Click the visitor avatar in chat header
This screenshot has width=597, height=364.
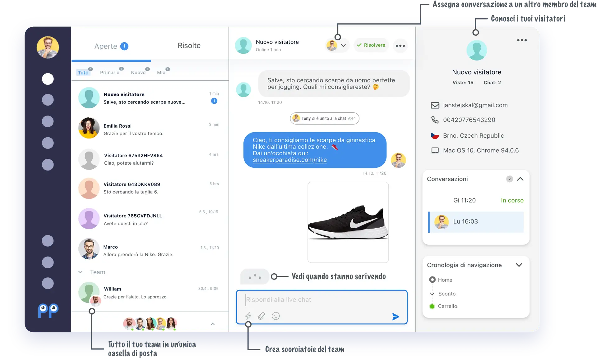click(x=243, y=46)
